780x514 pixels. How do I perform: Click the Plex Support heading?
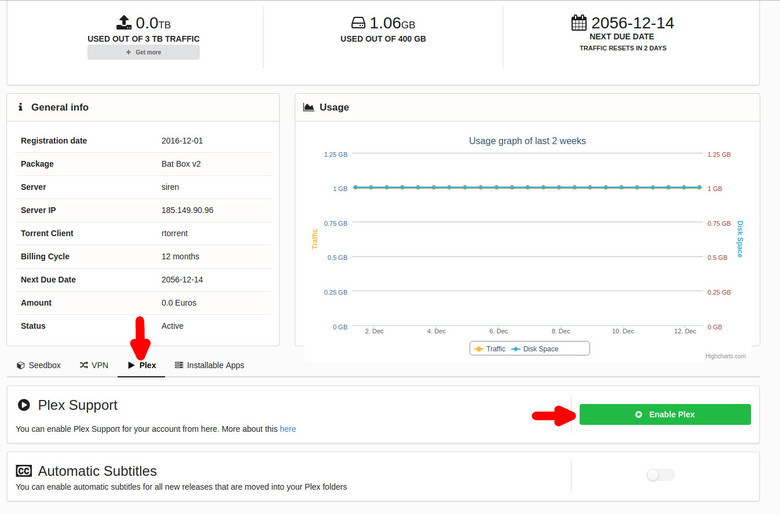click(78, 405)
